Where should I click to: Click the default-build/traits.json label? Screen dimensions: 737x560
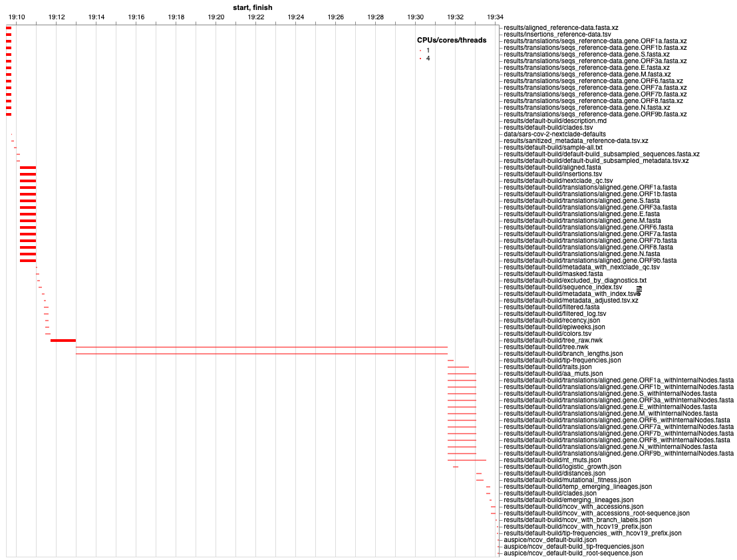tap(547, 367)
